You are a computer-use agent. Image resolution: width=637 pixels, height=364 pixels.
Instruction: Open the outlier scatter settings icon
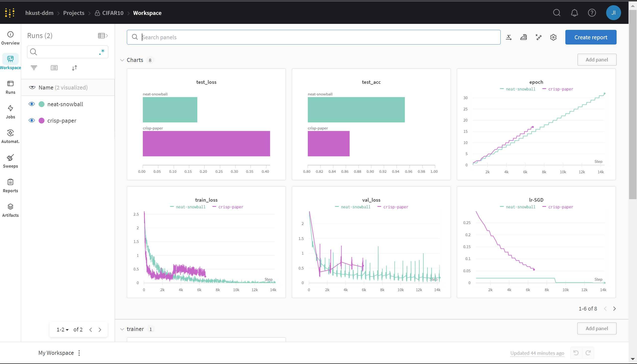pyautogui.click(x=538, y=37)
